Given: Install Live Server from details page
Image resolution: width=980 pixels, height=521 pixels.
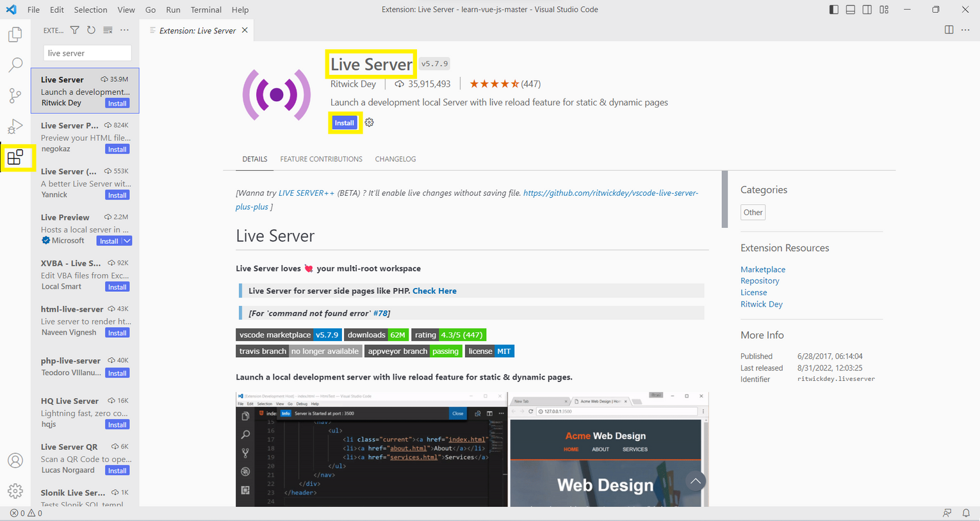Looking at the screenshot, I should point(345,123).
